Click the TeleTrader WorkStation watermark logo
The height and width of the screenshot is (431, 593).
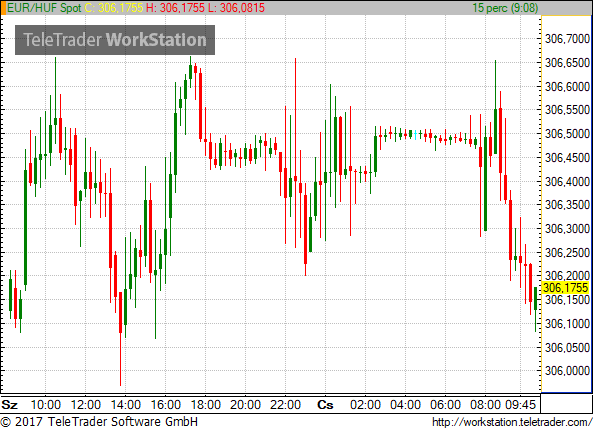click(115, 40)
